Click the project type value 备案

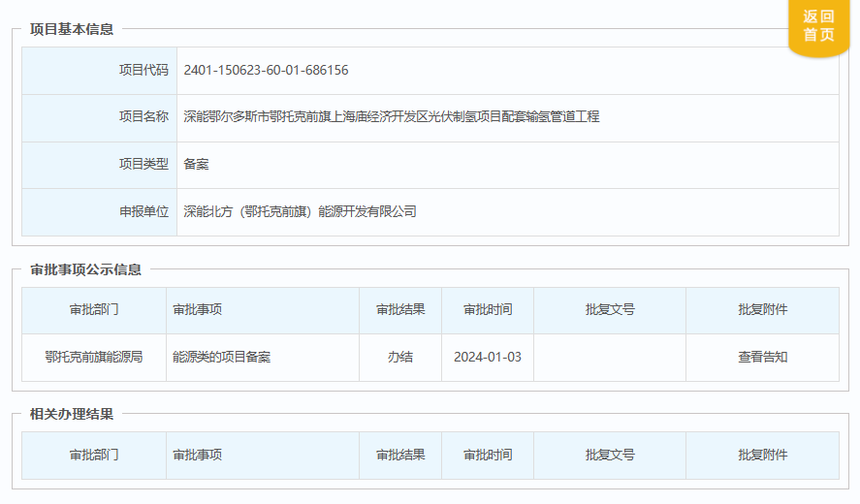coord(196,164)
